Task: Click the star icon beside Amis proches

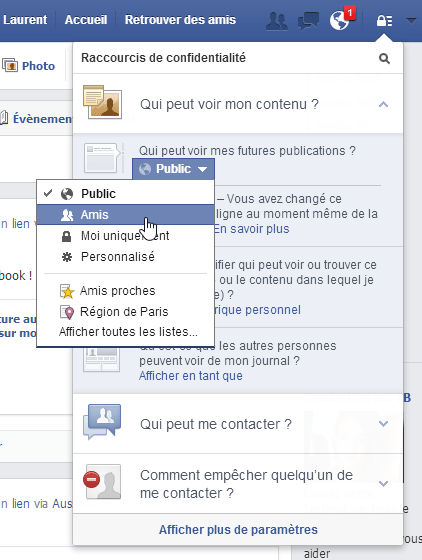Action: point(67,291)
